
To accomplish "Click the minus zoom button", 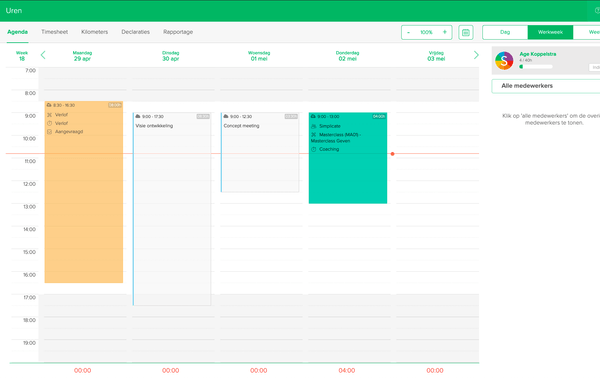I will pyautogui.click(x=409, y=32).
